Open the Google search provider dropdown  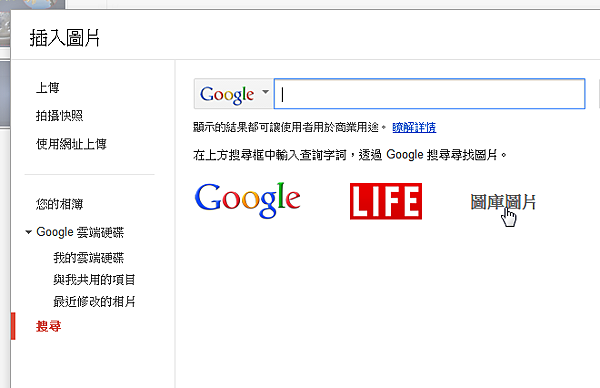click(234, 94)
